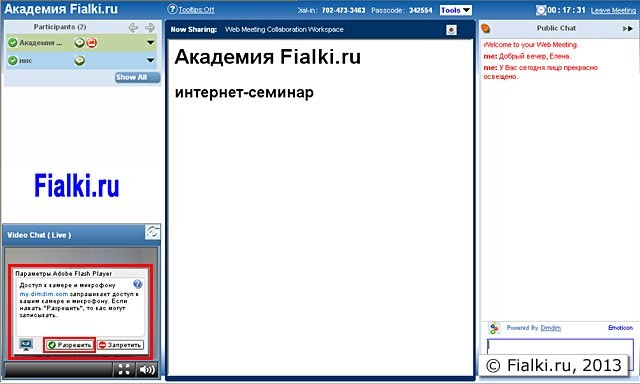The height and width of the screenshot is (384, 640).
Task: Click the Video Chat panel refresh icon
Action: click(152, 232)
